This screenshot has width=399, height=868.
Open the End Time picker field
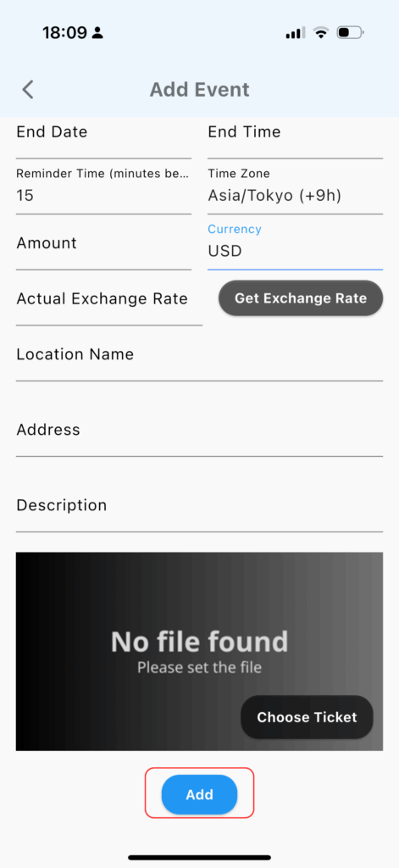click(295, 138)
